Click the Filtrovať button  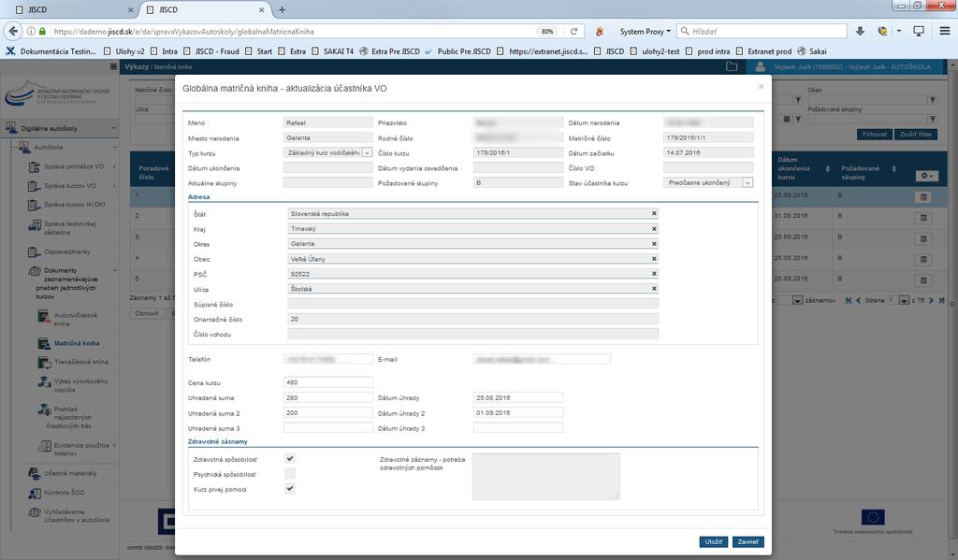click(875, 135)
